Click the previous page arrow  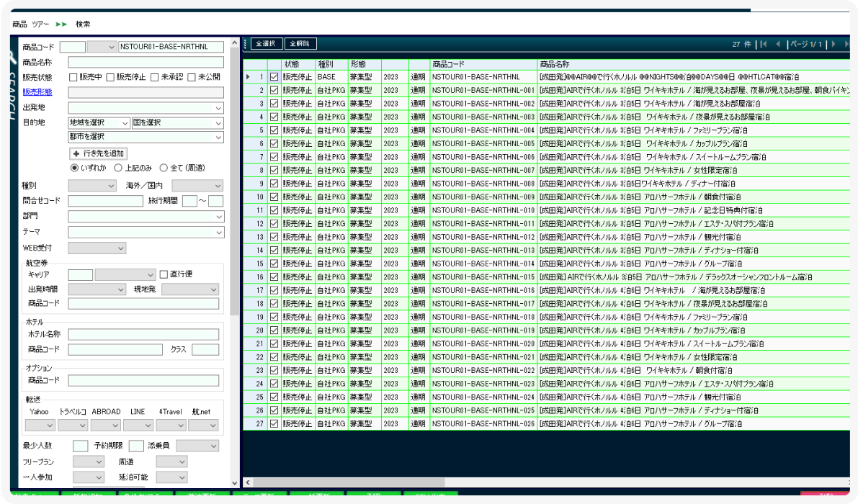coord(778,45)
